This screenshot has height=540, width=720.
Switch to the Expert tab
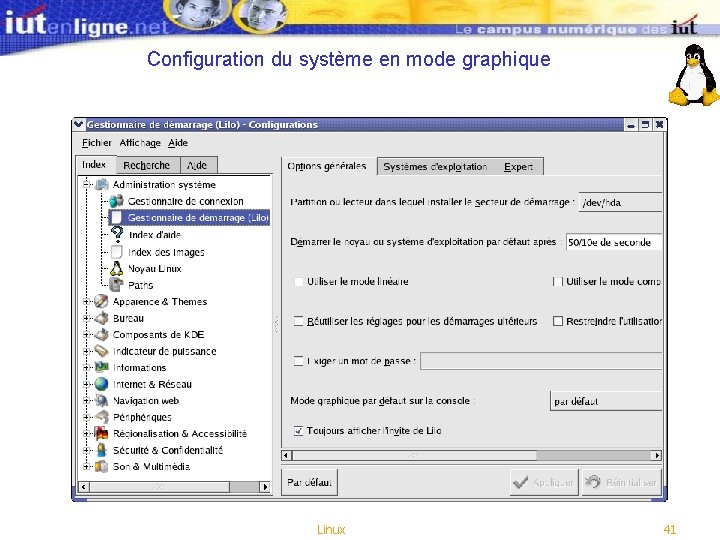tap(518, 167)
